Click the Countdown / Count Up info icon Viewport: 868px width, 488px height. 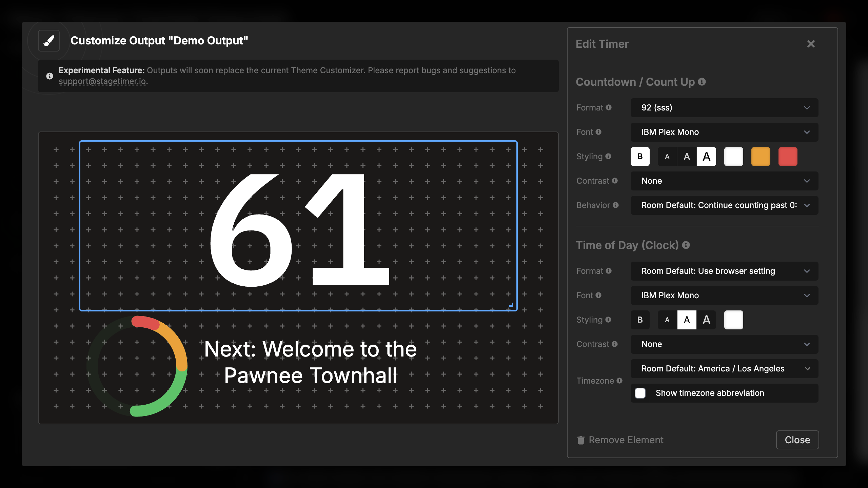702,82
